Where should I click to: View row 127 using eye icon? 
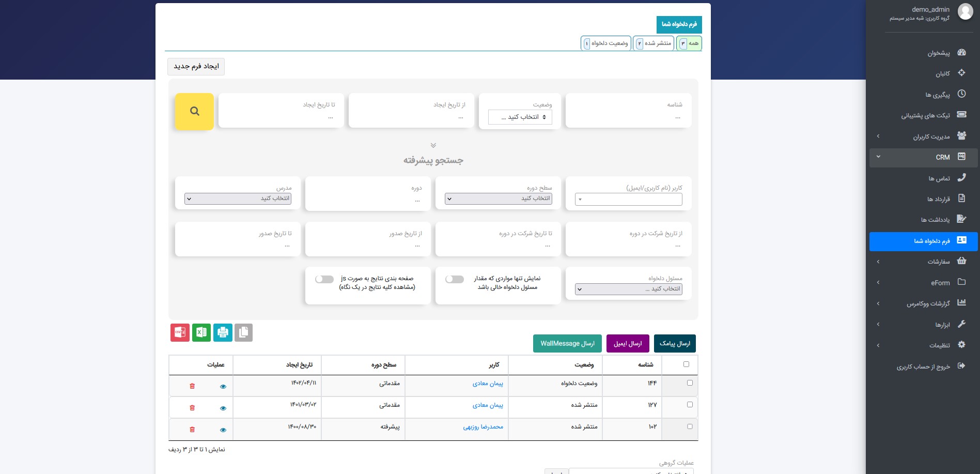223,408
